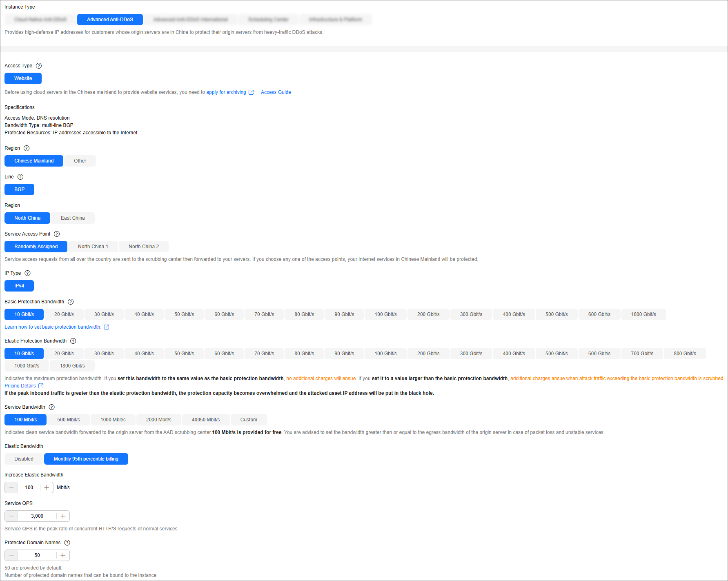
Task: Choose 50 Gbit/s basic protection bandwidth
Action: [x=184, y=314]
